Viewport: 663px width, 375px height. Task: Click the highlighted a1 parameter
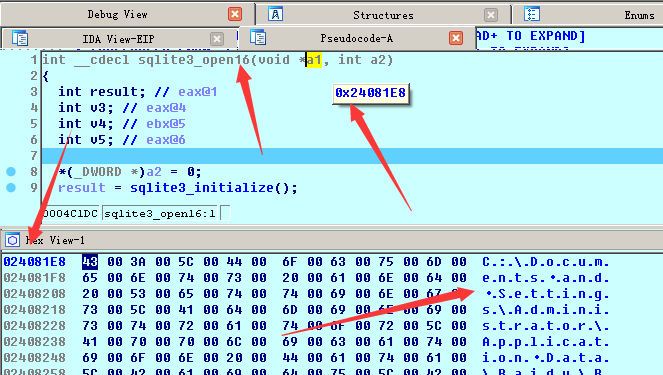(314, 60)
